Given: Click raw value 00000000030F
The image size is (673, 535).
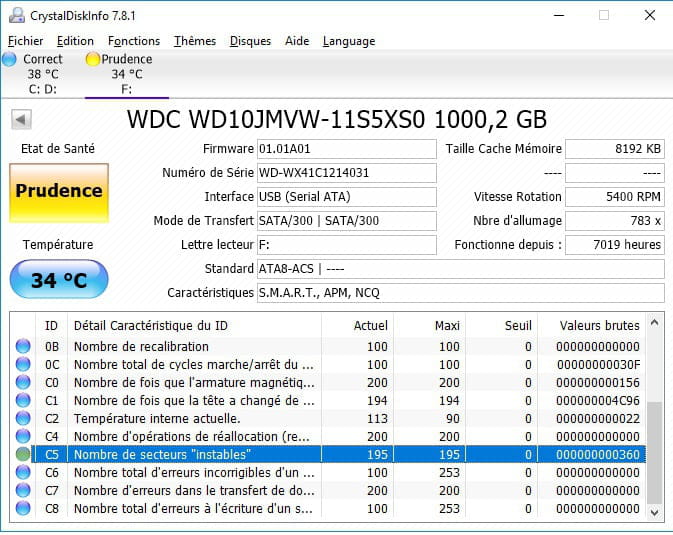Looking at the screenshot, I should point(598,365).
